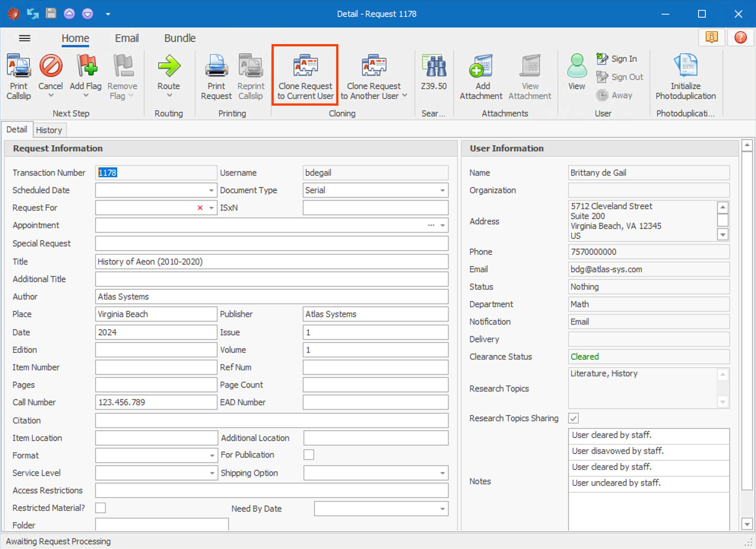Viewport: 756px width, 549px height.
Task: Toggle the For Publication checkbox
Action: (309, 455)
